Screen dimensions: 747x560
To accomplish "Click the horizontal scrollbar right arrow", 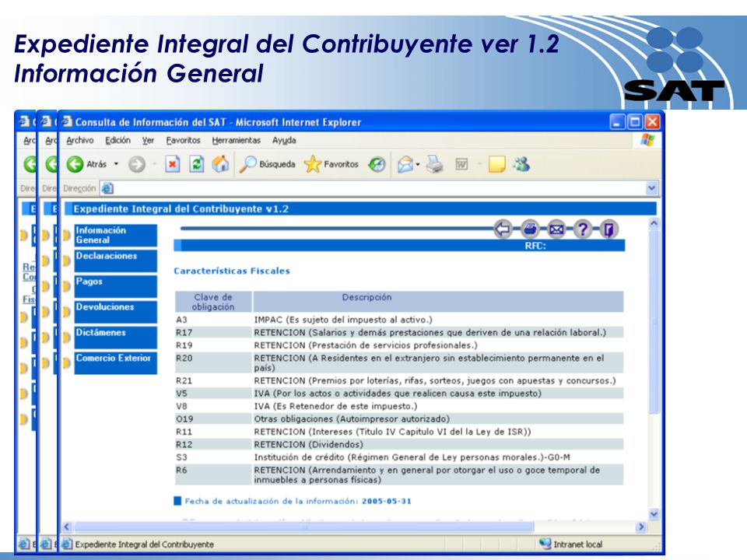I will click(x=641, y=527).
